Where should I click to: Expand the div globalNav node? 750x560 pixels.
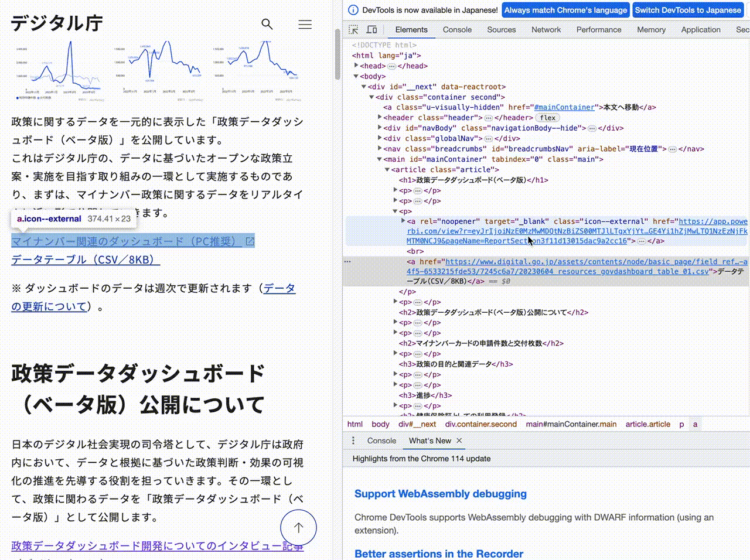[x=380, y=138]
